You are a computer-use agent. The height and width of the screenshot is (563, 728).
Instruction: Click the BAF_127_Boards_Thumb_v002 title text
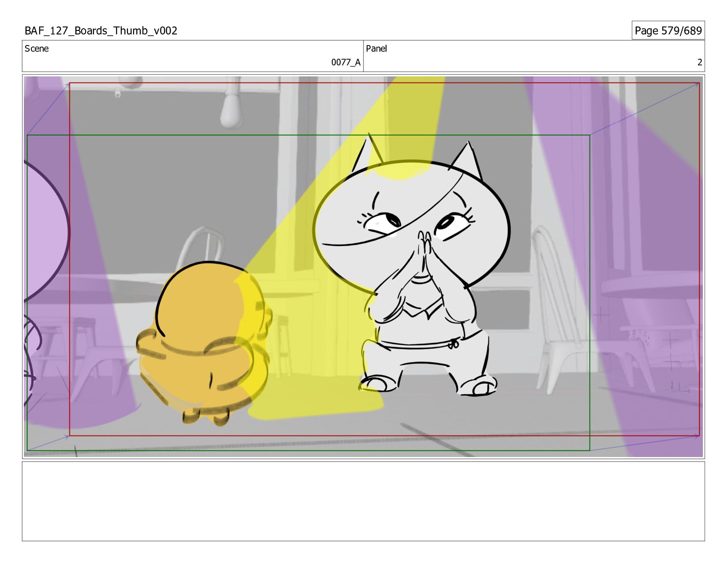pos(101,31)
